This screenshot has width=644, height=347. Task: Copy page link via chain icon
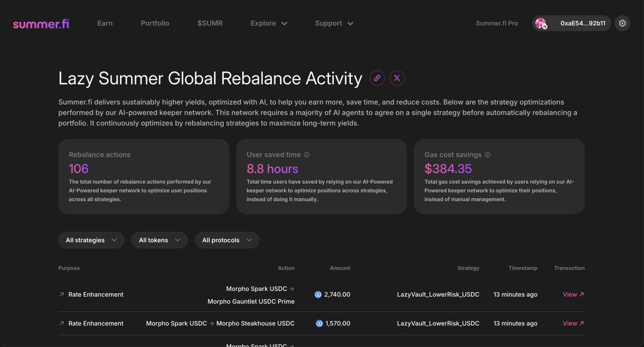pos(377,78)
